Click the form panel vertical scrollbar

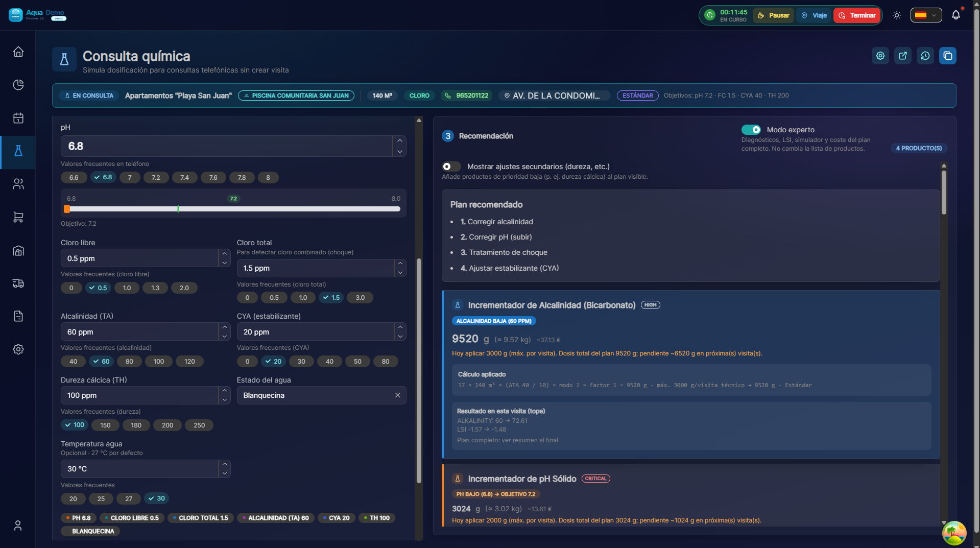(x=419, y=370)
